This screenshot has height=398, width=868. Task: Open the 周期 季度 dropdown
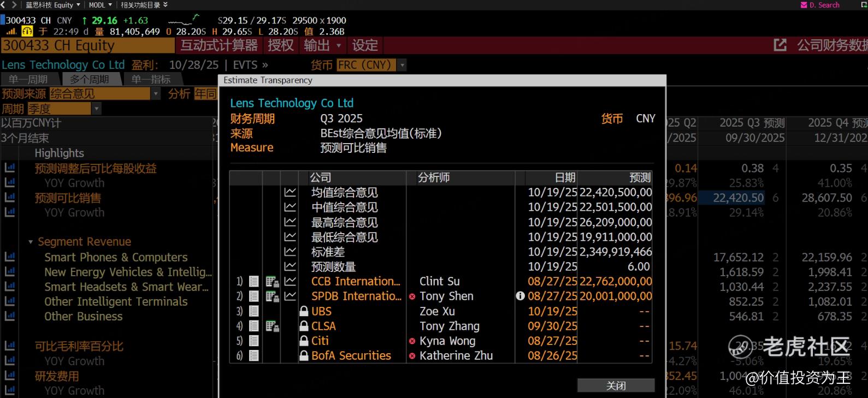[97, 109]
